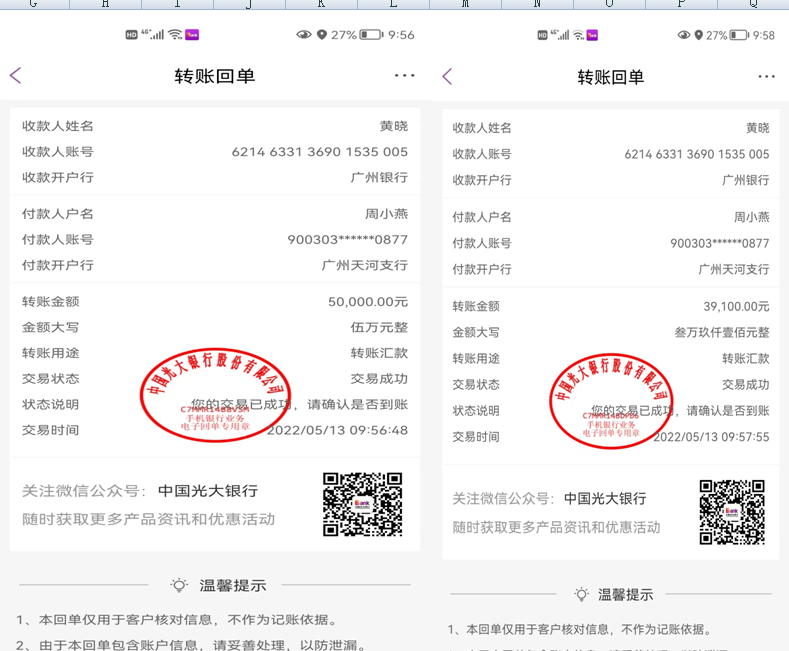This screenshot has height=651, width=789.
Task: Click the 转账回单 title on the left receipt
Action: pyautogui.click(x=214, y=76)
